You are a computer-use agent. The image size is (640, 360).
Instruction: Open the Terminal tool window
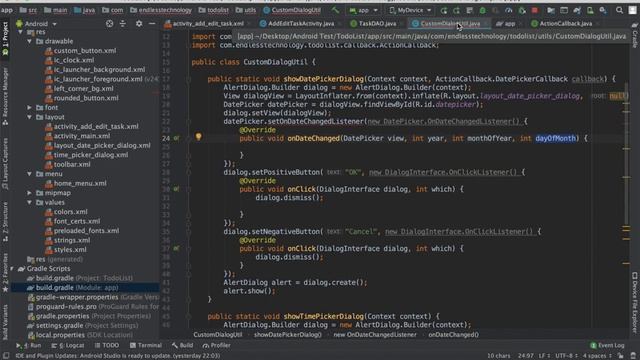146,345
